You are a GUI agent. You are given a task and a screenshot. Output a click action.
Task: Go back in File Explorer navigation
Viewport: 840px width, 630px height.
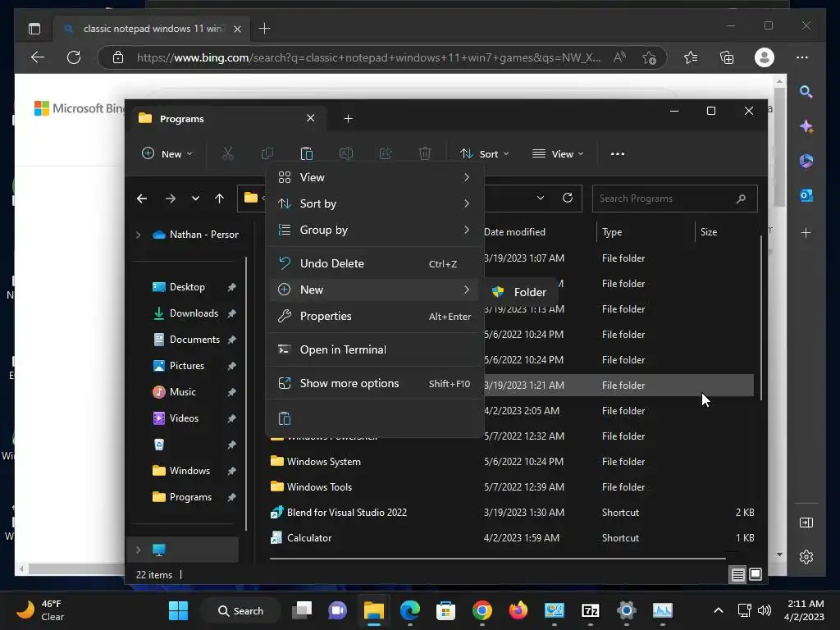(x=142, y=199)
